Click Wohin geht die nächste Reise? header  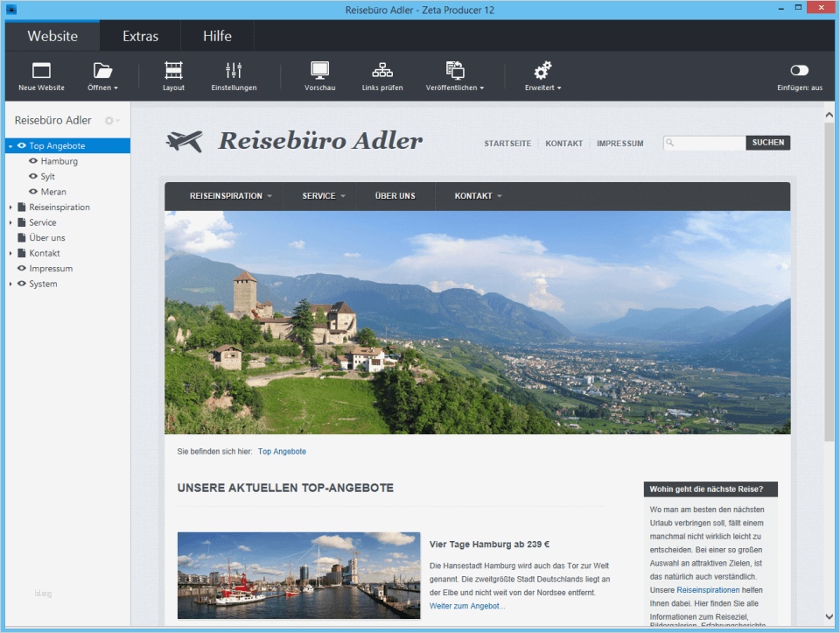click(710, 489)
